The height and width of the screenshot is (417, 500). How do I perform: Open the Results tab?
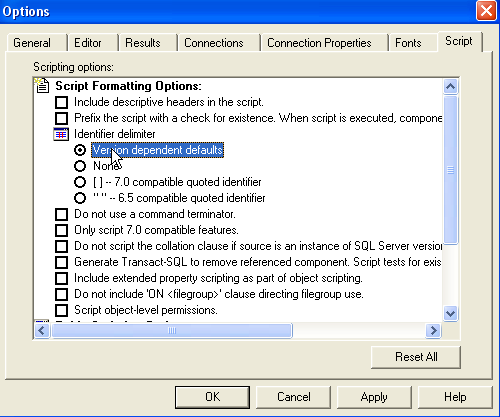click(147, 43)
